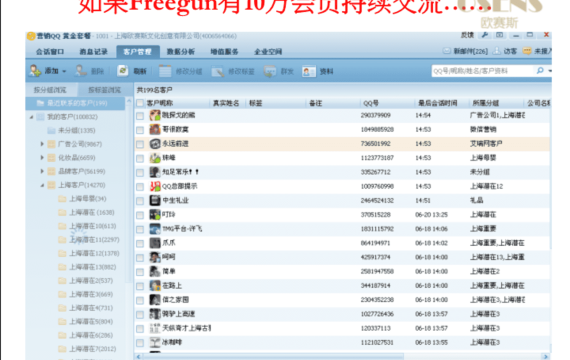Tick the select-all checkbox in header row
This screenshot has height=360, width=570.
point(140,103)
